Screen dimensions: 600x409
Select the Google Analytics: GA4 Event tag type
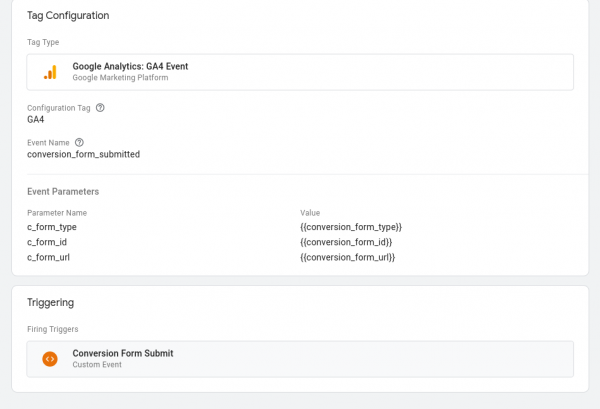130,67
